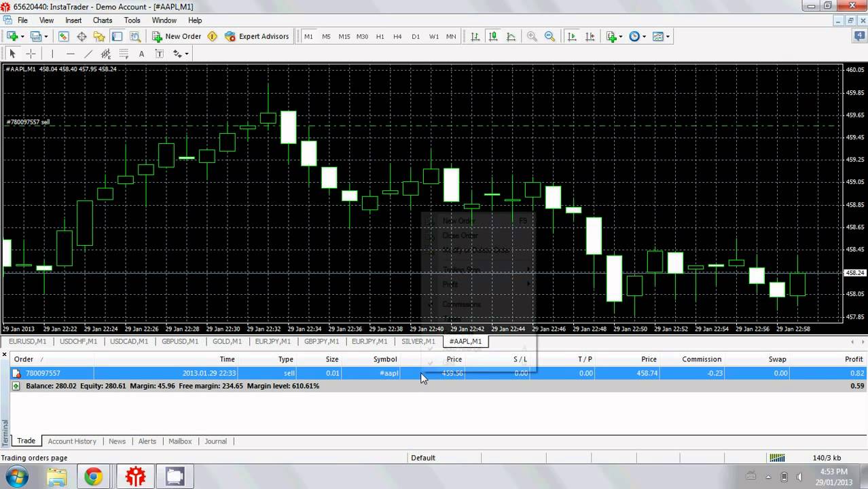This screenshot has height=489, width=868.
Task: Select the Text Label (T) tool
Action: click(x=159, y=54)
